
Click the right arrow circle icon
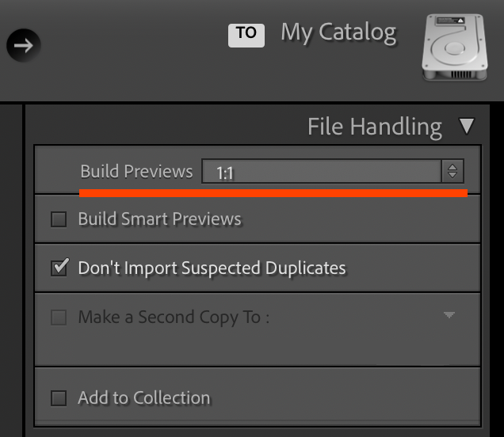[24, 45]
